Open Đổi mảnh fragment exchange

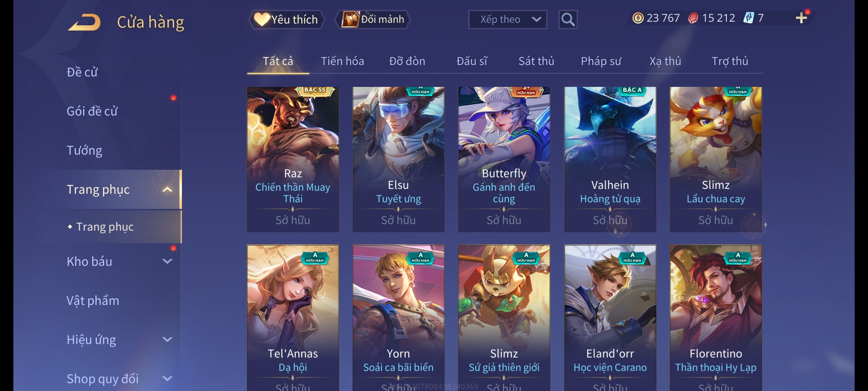(x=373, y=20)
